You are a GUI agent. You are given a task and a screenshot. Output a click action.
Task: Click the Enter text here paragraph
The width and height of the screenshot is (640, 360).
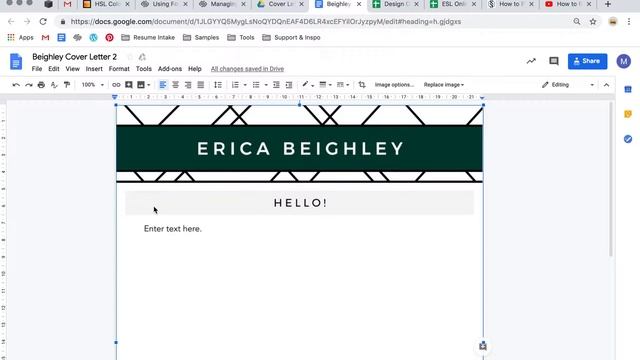click(173, 229)
